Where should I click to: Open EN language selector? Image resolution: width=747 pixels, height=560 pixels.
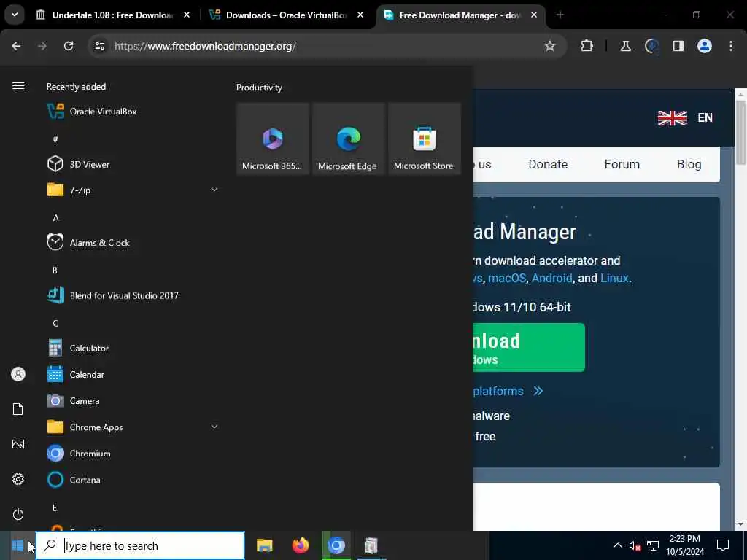point(685,117)
